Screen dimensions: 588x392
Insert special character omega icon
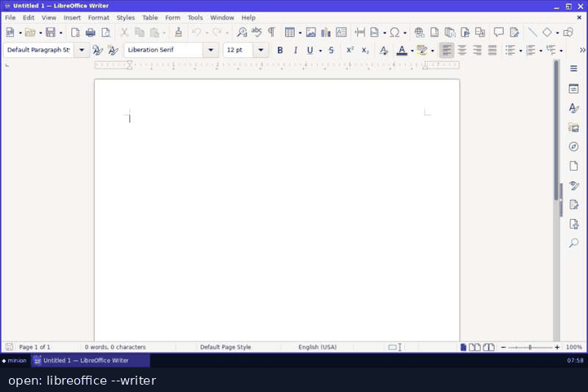pos(394,33)
